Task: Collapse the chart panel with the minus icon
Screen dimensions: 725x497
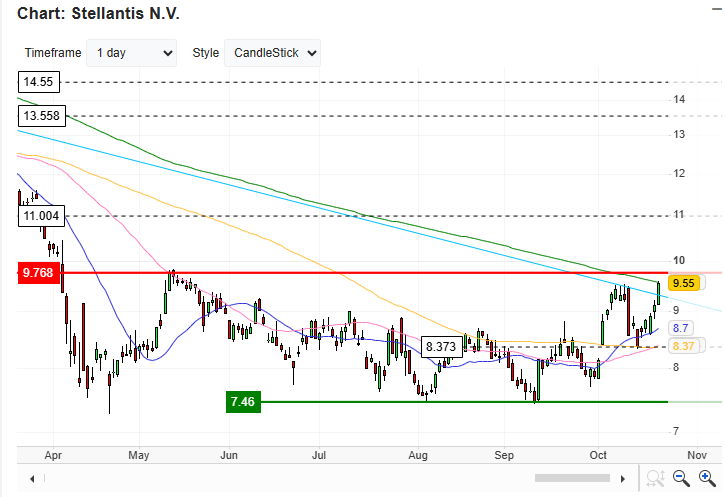Action: [x=717, y=9]
